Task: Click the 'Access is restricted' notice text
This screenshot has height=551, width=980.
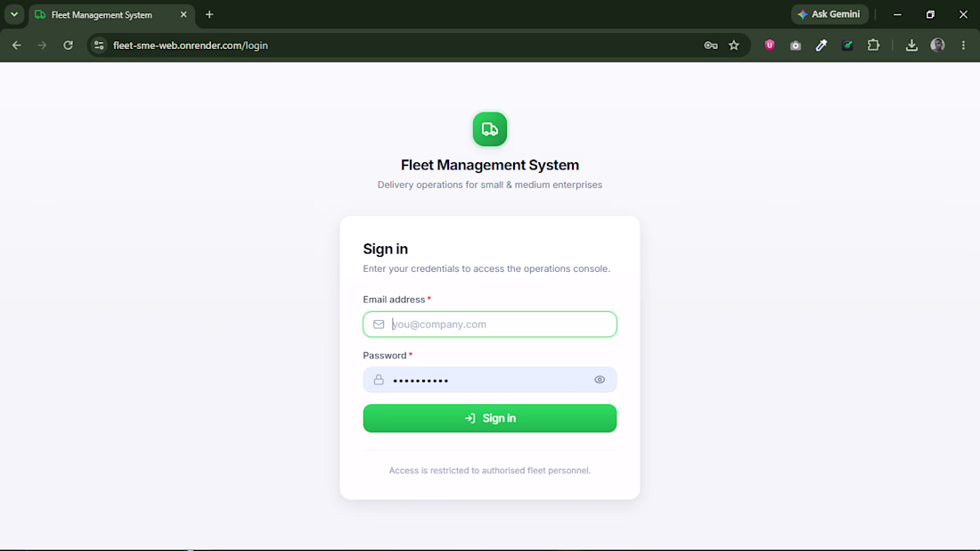Action: tap(489, 471)
